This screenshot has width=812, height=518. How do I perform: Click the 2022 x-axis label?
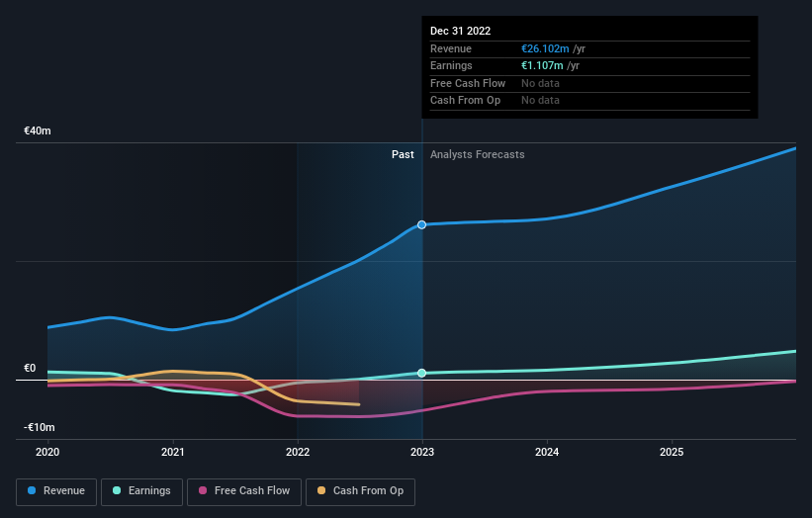pyautogui.click(x=298, y=452)
